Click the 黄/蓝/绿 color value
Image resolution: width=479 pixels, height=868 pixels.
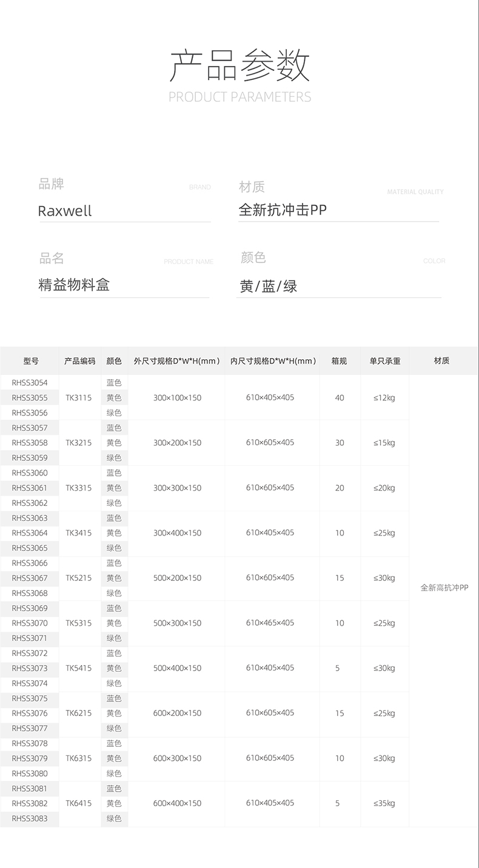pos(268,287)
